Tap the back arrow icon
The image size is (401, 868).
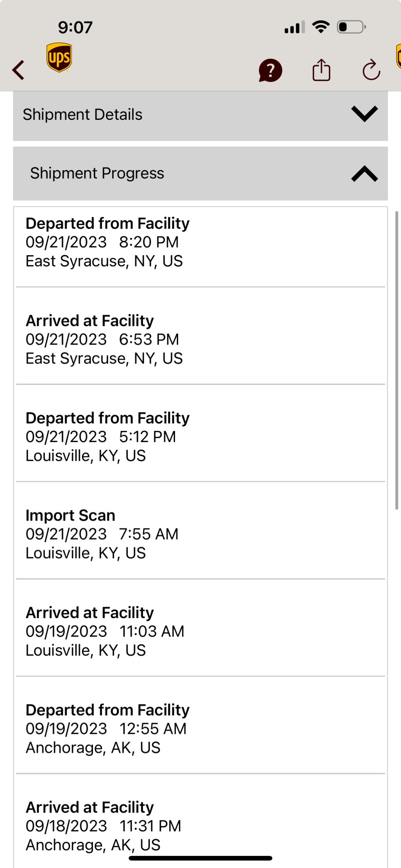tap(18, 70)
